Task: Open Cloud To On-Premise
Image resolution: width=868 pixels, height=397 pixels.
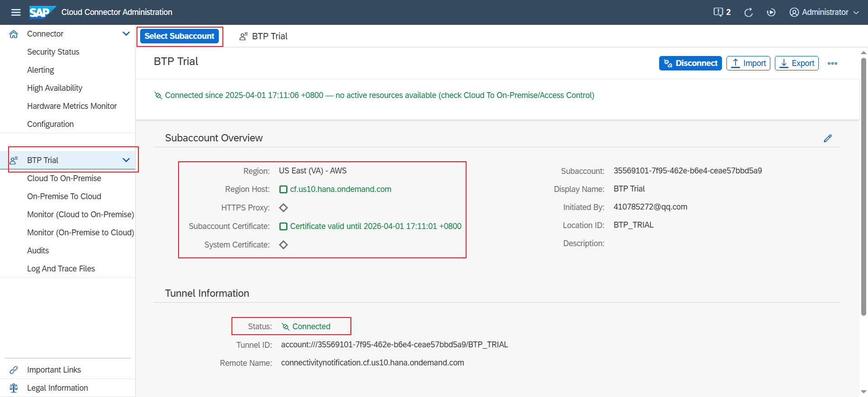Action: pos(64,178)
